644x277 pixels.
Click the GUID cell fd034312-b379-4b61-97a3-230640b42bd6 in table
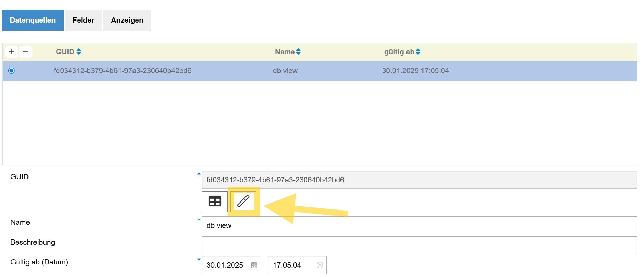[x=123, y=71]
